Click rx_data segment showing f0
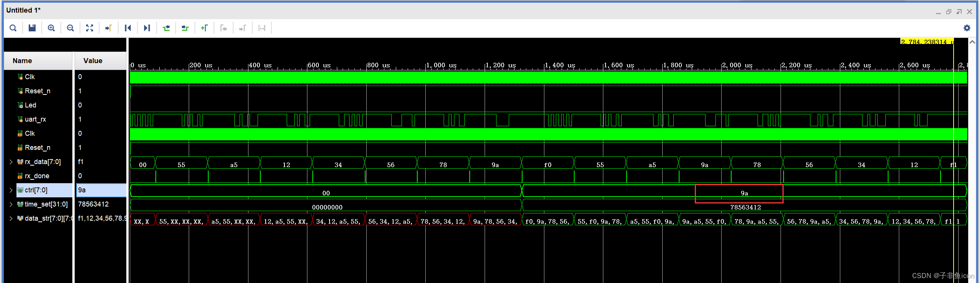 pyautogui.click(x=548, y=163)
